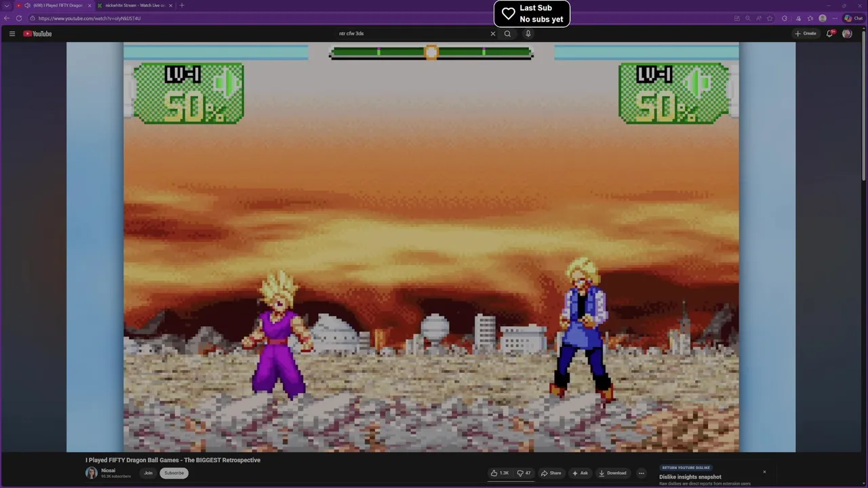This screenshot has height=488, width=868.
Task: Open a new browser tab with plus
Action: (181, 5)
